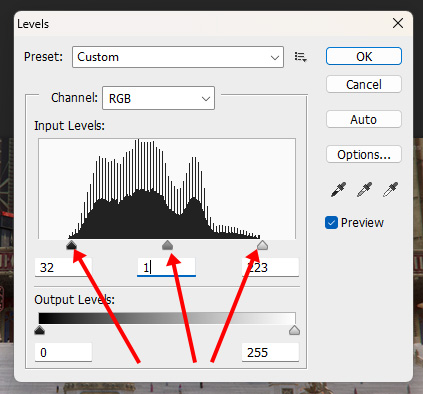Viewport: 423px width, 394px height.
Task: Click the shadow input field showing 32
Action: pyautogui.click(x=63, y=267)
